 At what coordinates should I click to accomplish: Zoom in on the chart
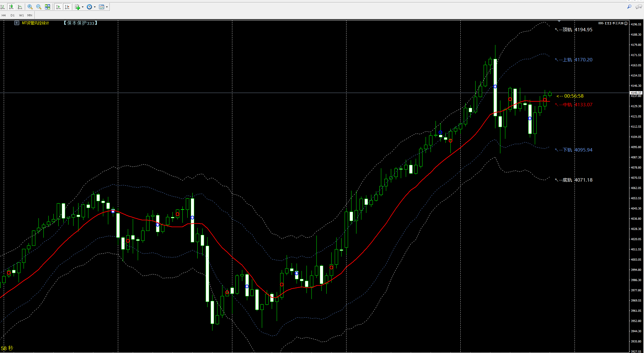click(x=30, y=7)
